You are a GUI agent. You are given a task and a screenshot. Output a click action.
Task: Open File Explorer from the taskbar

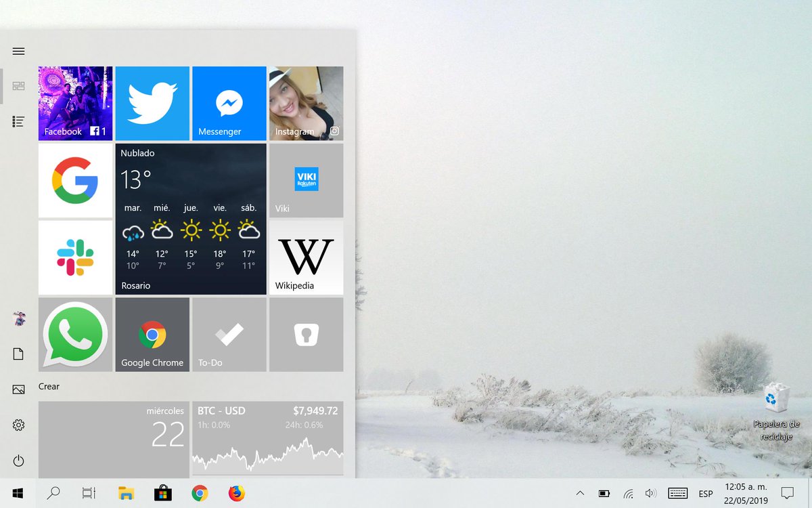[x=126, y=493]
